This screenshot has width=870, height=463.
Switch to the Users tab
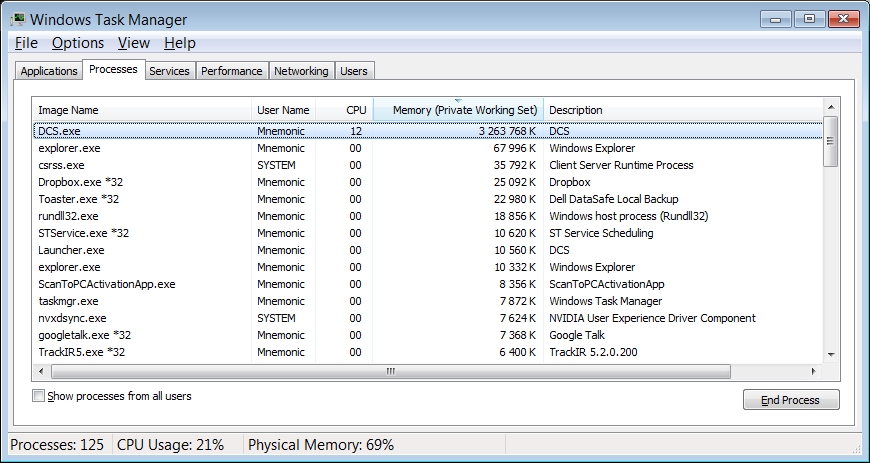pyautogui.click(x=353, y=71)
